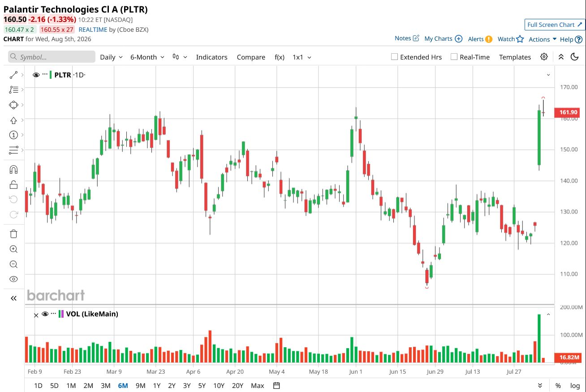This screenshot has height=392, width=586.
Task: Switch to dark mode moon icon
Action: coord(575,57)
